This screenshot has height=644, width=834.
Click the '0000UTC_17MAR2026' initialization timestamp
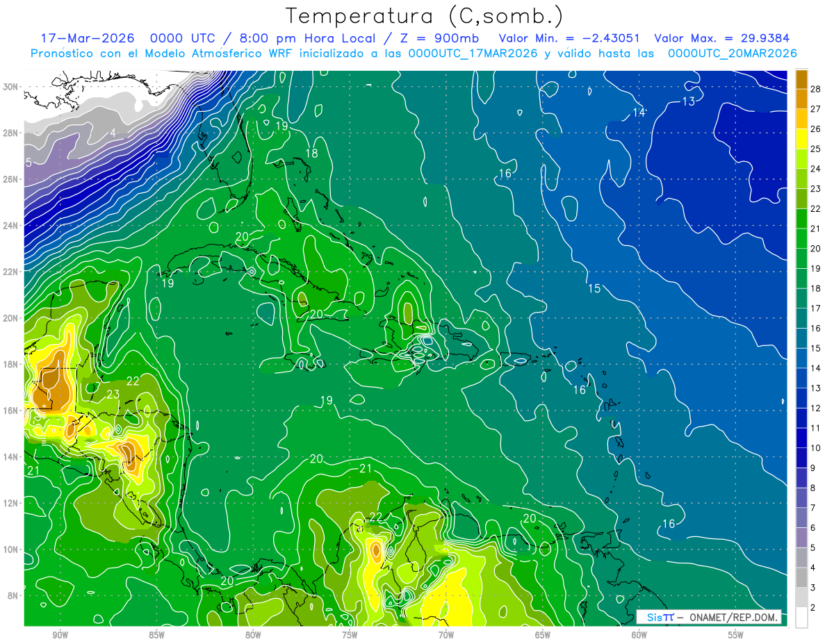click(x=474, y=53)
